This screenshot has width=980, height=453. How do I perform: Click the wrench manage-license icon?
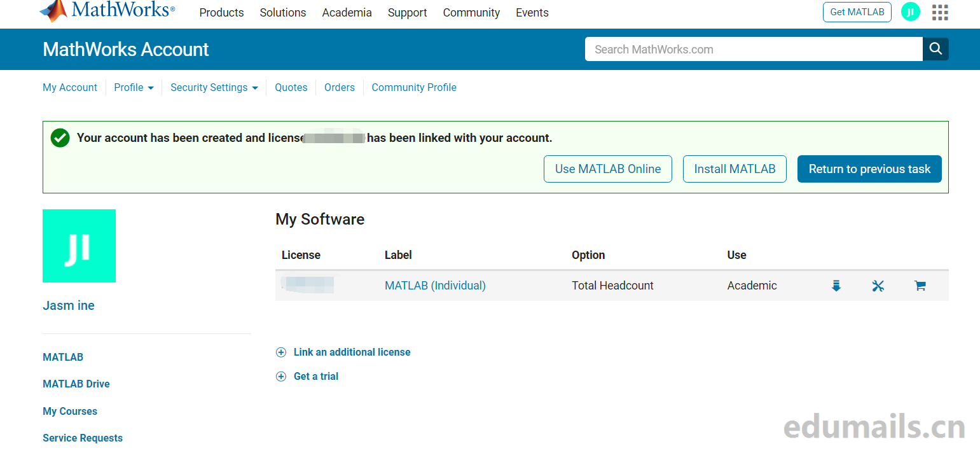click(878, 286)
